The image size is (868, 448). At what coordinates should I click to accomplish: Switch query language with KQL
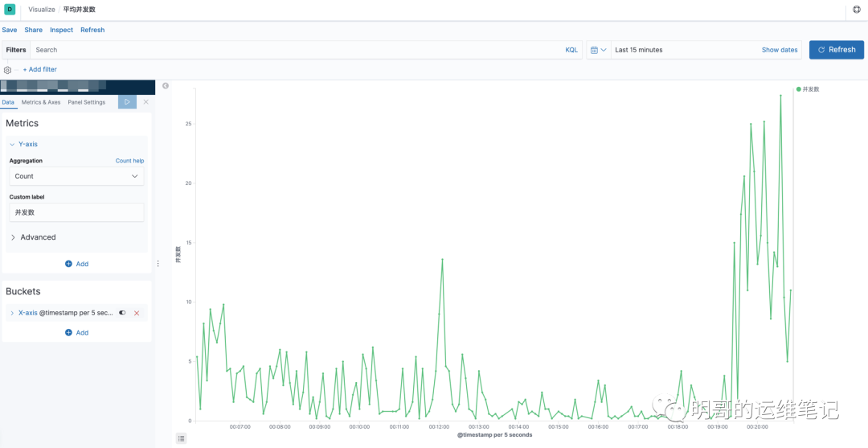point(571,50)
